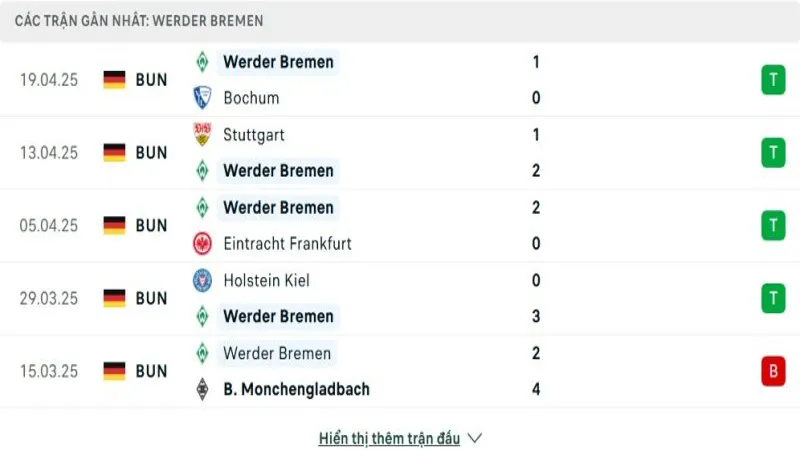Image resolution: width=800 pixels, height=450 pixels.
Task: Click the 05.04.25 match date
Action: pos(48,225)
